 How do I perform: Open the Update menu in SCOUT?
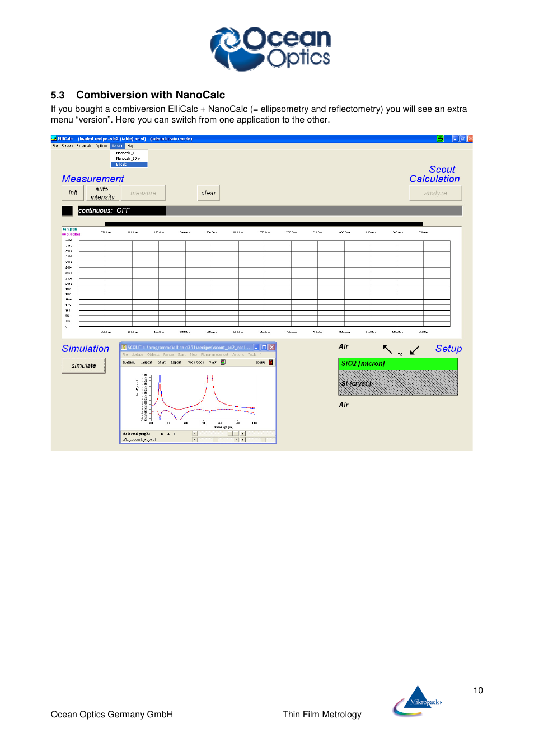point(137,354)
